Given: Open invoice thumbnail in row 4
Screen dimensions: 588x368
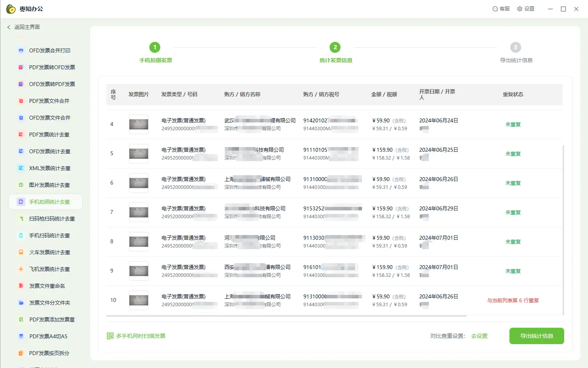Looking at the screenshot, I should pos(139,124).
